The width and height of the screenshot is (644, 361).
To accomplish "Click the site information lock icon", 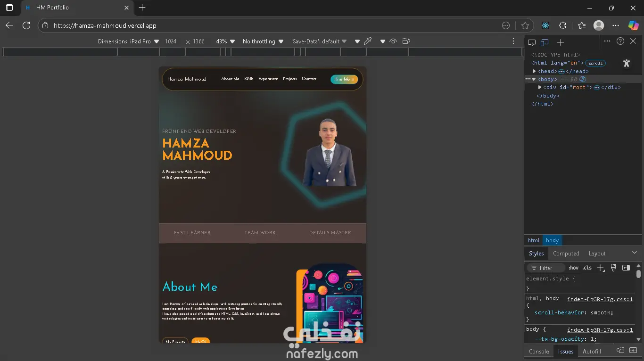I will pyautogui.click(x=45, y=26).
